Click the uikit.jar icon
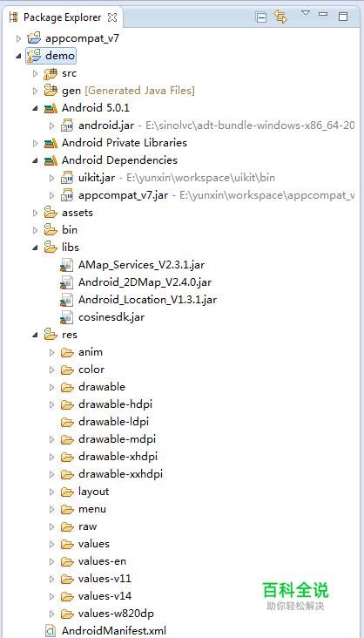Viewport: 364px width, 638px height. pos(67,178)
